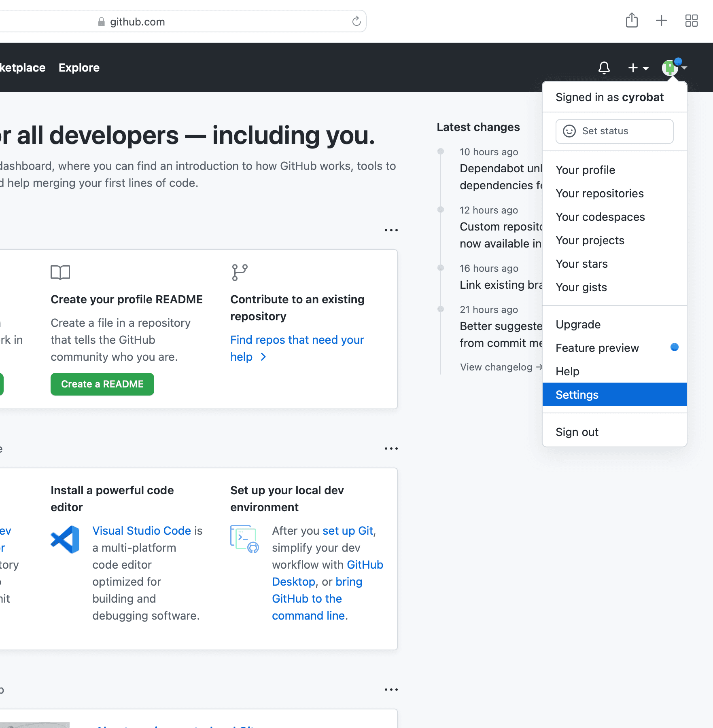Image resolution: width=713 pixels, height=728 pixels.
Task: Click the Create a README button
Action: click(x=102, y=384)
